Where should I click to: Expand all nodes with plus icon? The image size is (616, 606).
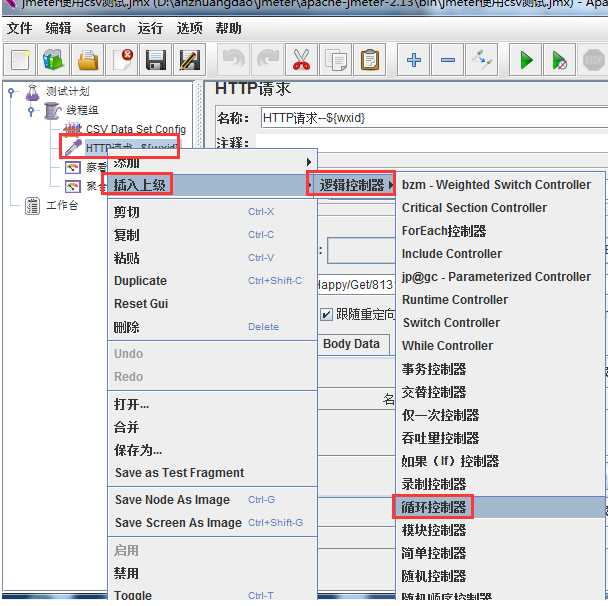coord(414,60)
